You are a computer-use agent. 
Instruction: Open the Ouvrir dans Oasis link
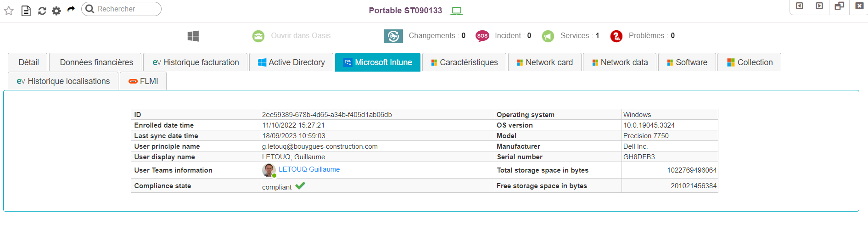click(x=301, y=36)
